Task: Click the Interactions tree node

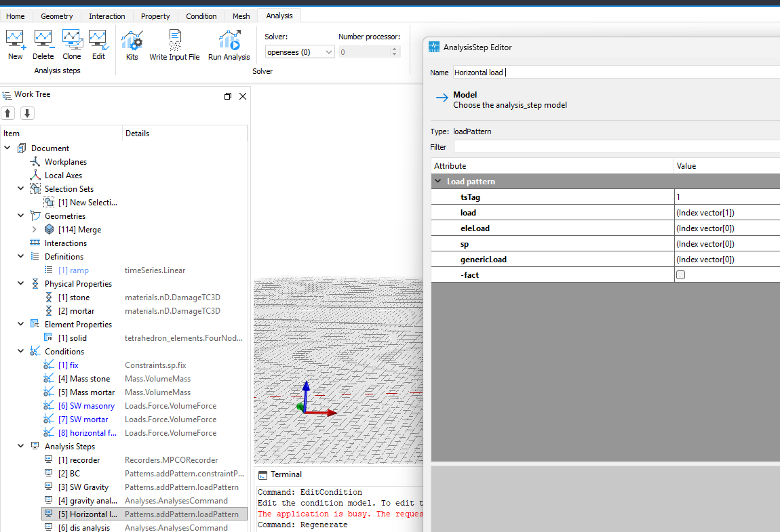Action: (66, 243)
